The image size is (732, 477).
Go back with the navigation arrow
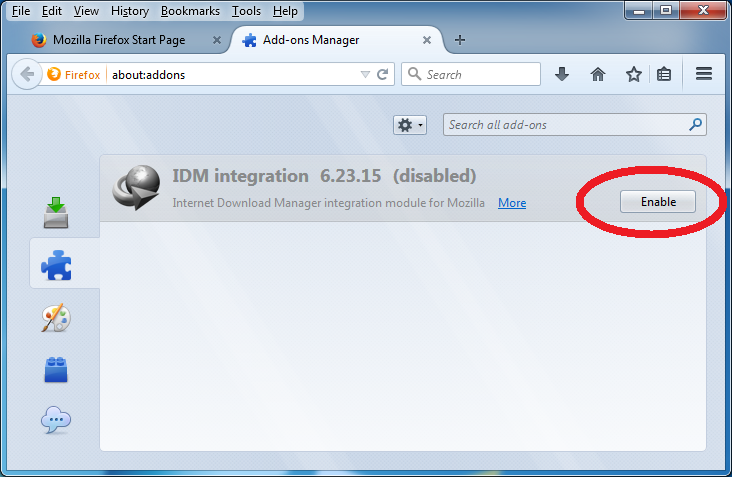coord(27,74)
